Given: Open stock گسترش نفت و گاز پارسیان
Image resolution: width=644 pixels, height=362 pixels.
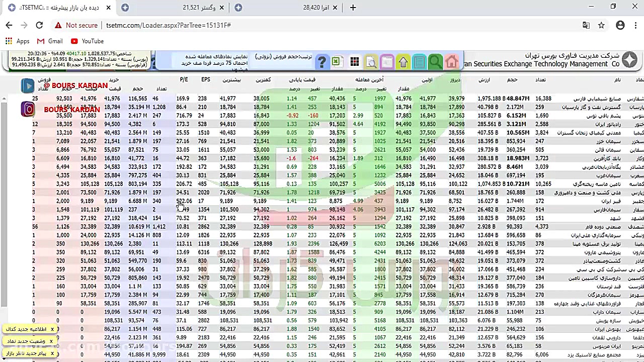Looking at the screenshot, I should 591,107.
